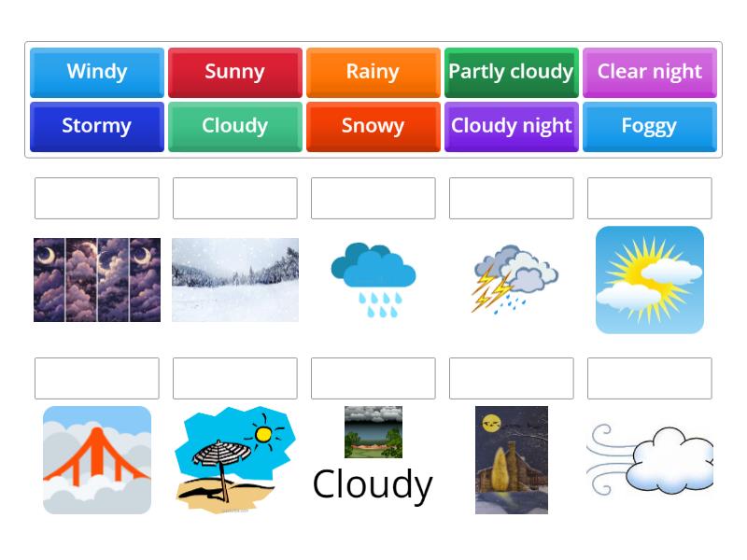Click the answer box above the rain cloud

pos(373,198)
